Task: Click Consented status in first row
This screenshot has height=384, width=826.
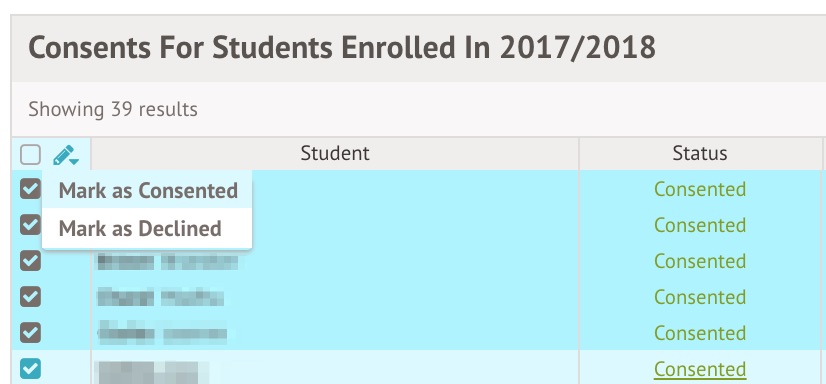Action: click(x=700, y=189)
